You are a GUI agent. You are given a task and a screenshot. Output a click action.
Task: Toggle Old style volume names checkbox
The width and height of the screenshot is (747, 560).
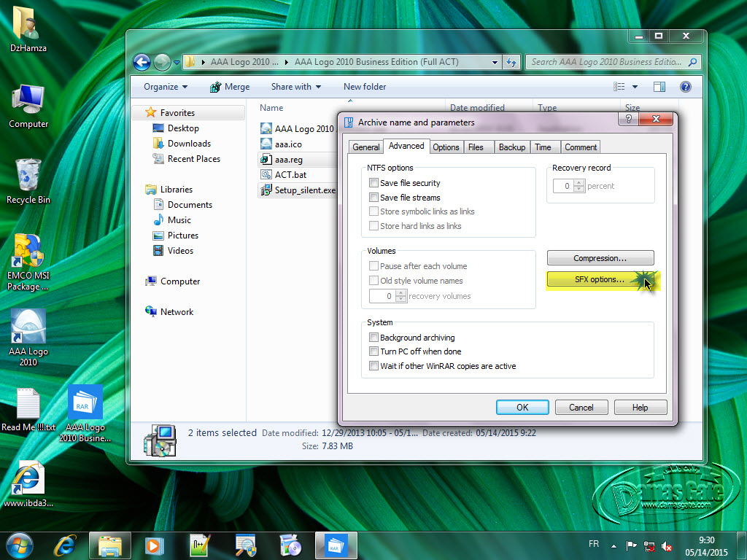pos(373,281)
